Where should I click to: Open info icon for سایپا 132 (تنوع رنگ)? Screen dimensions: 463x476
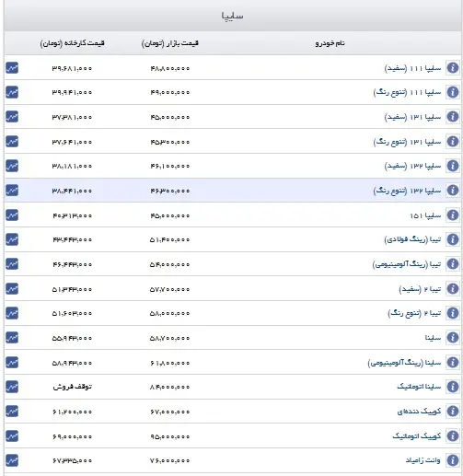tap(453, 191)
